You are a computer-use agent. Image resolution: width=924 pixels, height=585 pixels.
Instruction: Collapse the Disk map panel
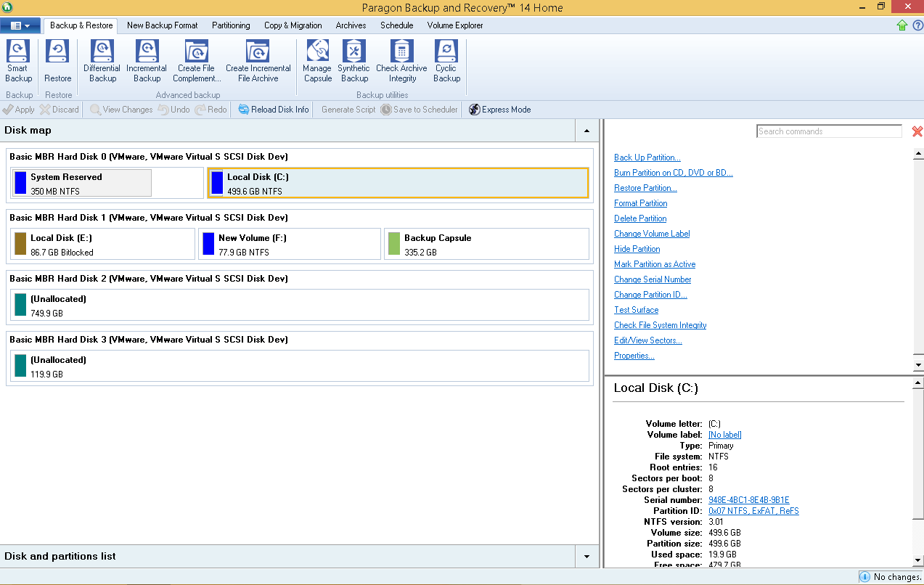pos(586,131)
